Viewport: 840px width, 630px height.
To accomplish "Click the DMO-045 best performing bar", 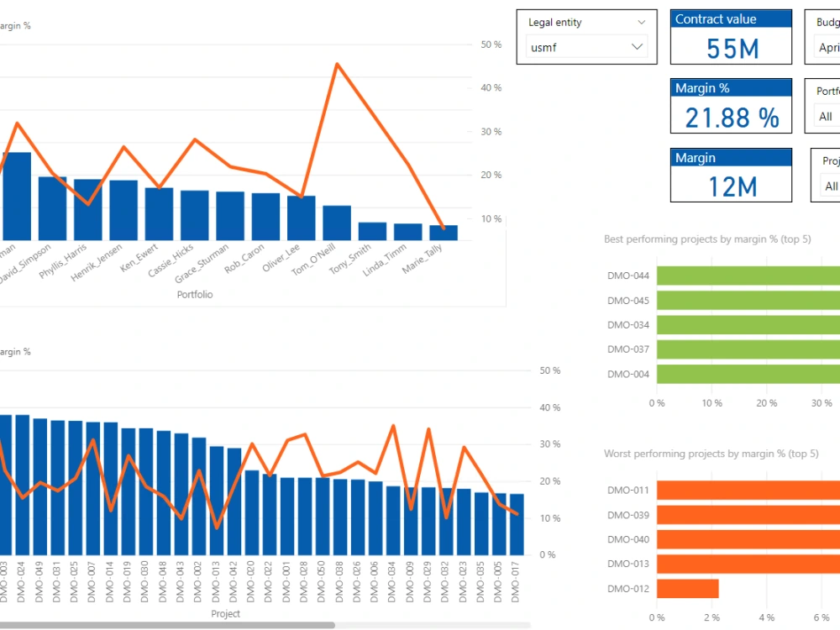I will (x=748, y=300).
